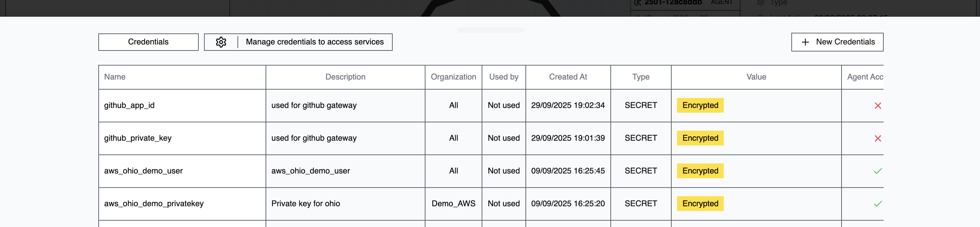Click Encrypted badge for github_private_key
Viewport: 980px width, 227px height.
click(x=700, y=138)
